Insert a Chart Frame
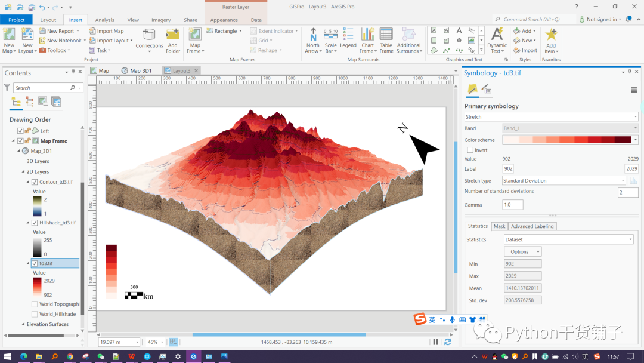The image size is (644, 363). pos(367,40)
